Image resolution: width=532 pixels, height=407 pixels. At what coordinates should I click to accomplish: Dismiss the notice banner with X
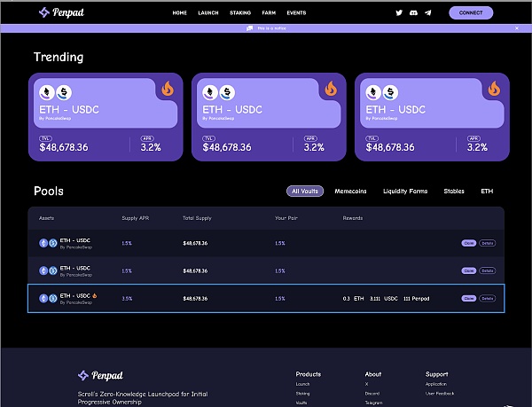pyautogui.click(x=517, y=28)
